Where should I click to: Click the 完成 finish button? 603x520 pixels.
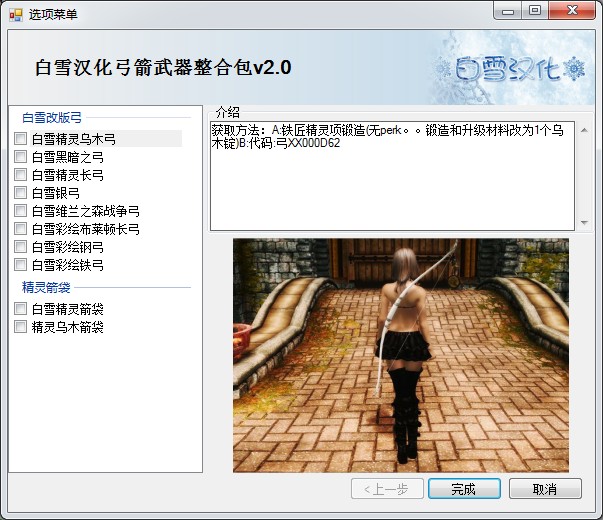pos(464,489)
